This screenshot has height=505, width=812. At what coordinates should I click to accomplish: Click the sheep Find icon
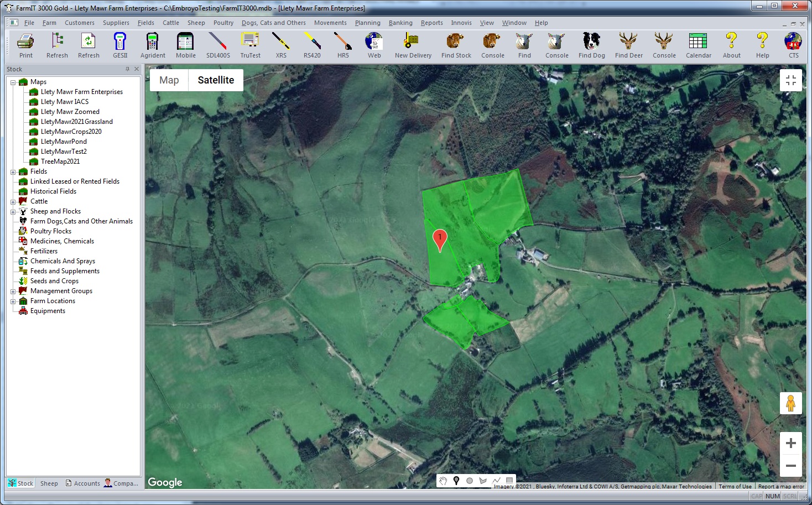pos(524,45)
